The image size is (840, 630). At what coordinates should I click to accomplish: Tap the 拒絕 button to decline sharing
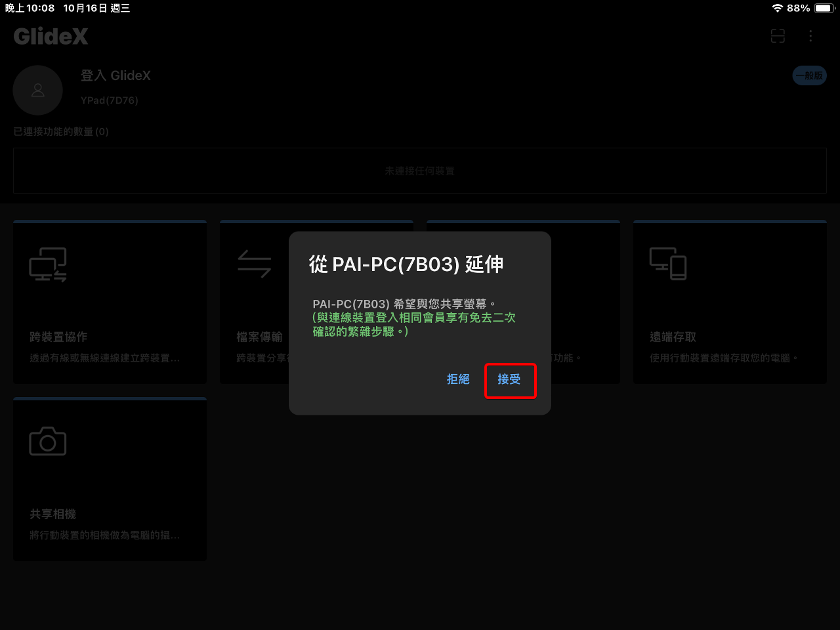pyautogui.click(x=458, y=379)
